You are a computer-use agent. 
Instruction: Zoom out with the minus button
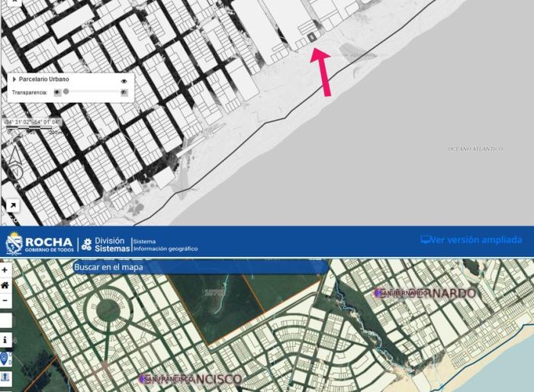click(5, 300)
